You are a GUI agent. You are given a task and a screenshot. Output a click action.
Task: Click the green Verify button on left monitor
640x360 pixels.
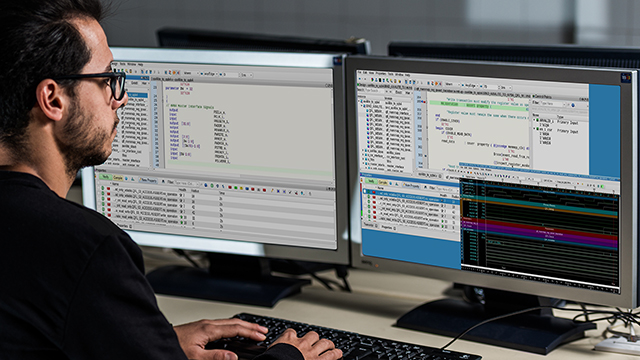pos(105,177)
